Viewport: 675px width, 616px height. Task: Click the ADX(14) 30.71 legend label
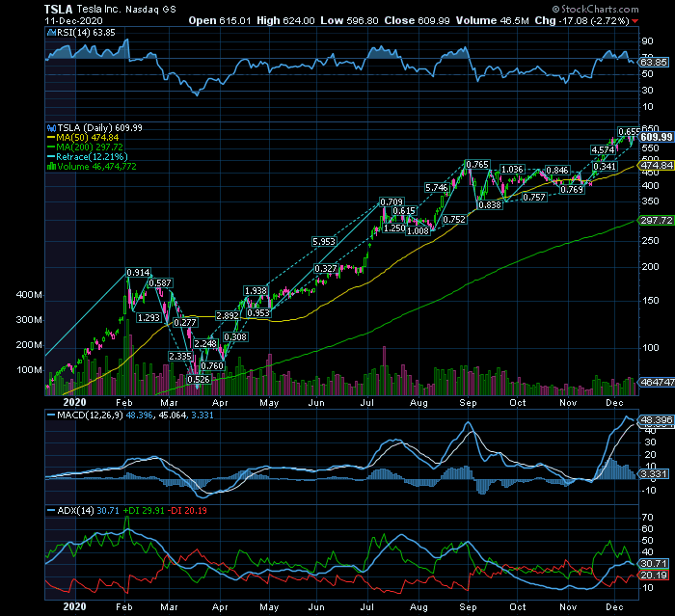[88, 511]
